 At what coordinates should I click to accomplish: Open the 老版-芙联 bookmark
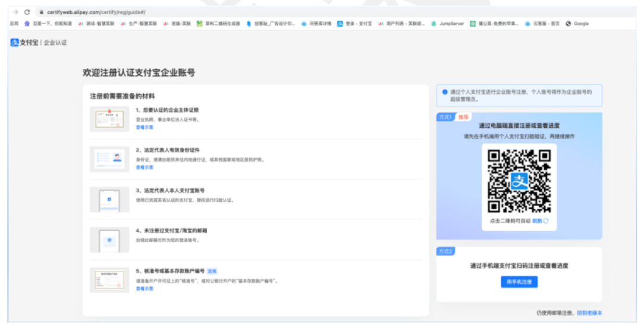click(177, 24)
